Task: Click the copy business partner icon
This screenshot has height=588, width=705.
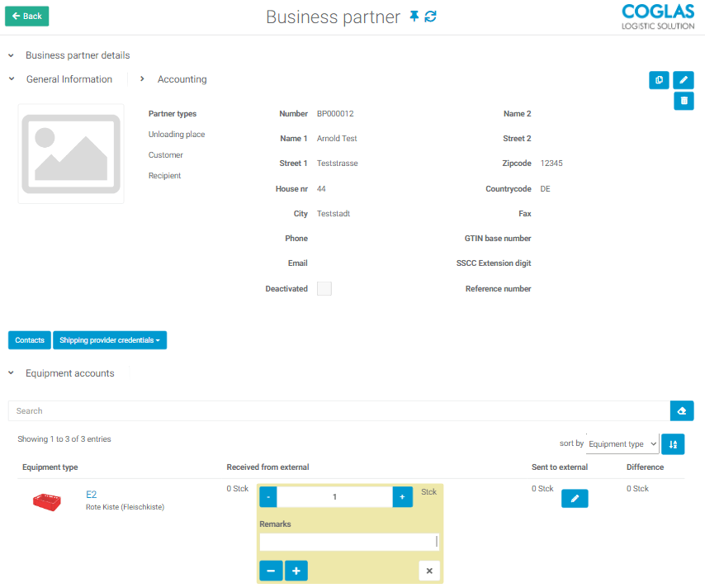Action: point(659,80)
